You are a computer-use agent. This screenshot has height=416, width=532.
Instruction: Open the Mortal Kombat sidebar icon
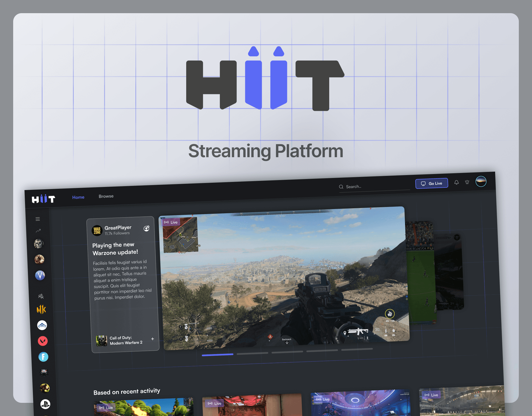pyautogui.click(x=41, y=309)
